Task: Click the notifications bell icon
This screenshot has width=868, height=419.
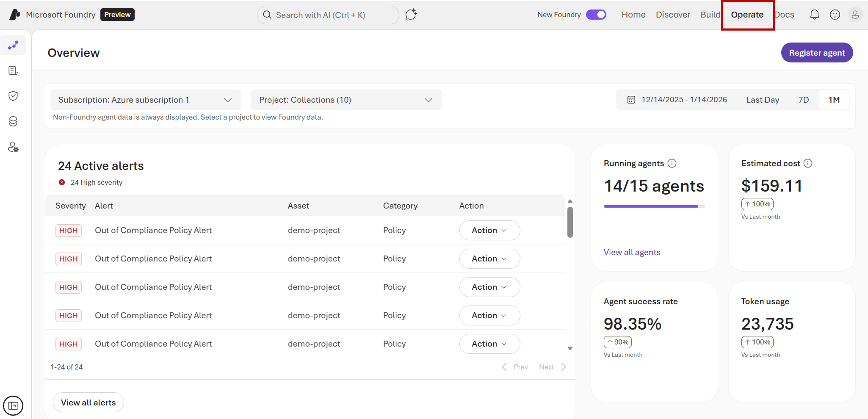Action: (x=814, y=14)
